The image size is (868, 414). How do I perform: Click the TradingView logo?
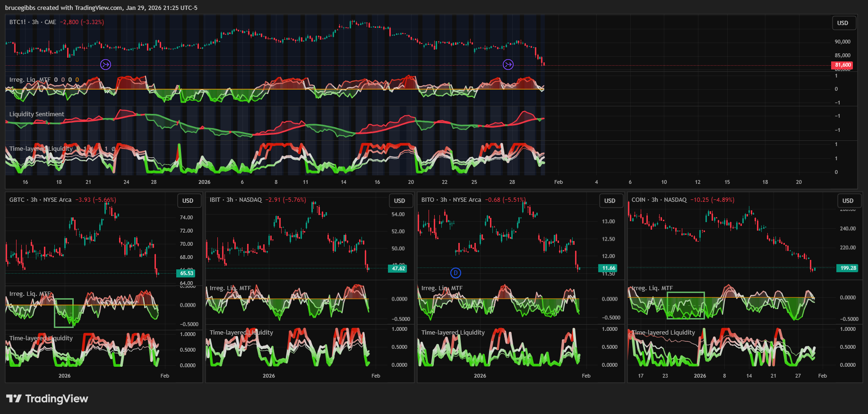coord(47,399)
